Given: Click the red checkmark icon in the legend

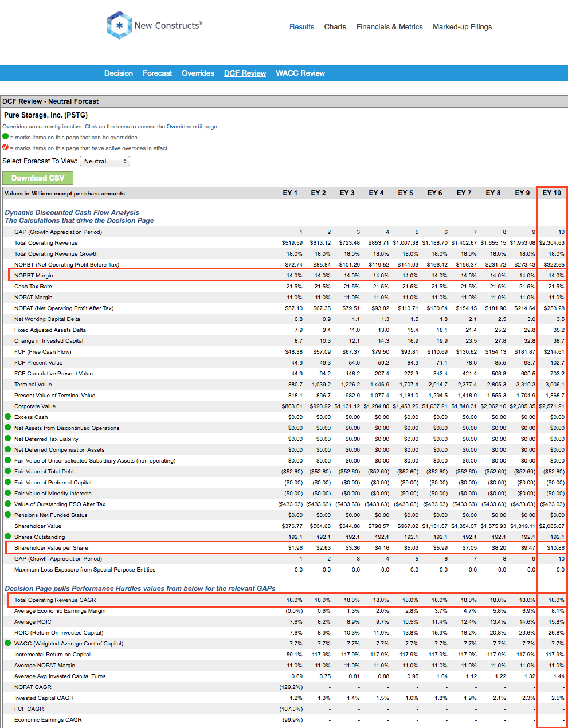Looking at the screenshot, I should [6, 147].
